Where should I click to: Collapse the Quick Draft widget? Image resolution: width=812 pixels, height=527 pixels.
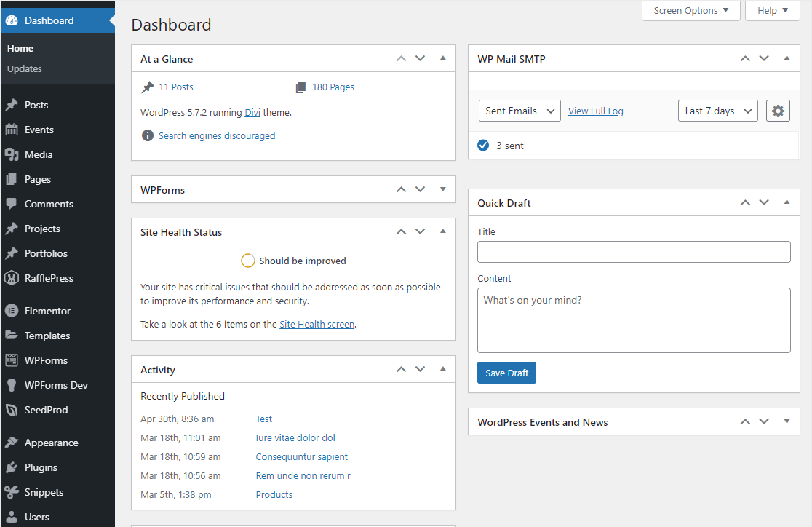pyautogui.click(x=787, y=202)
